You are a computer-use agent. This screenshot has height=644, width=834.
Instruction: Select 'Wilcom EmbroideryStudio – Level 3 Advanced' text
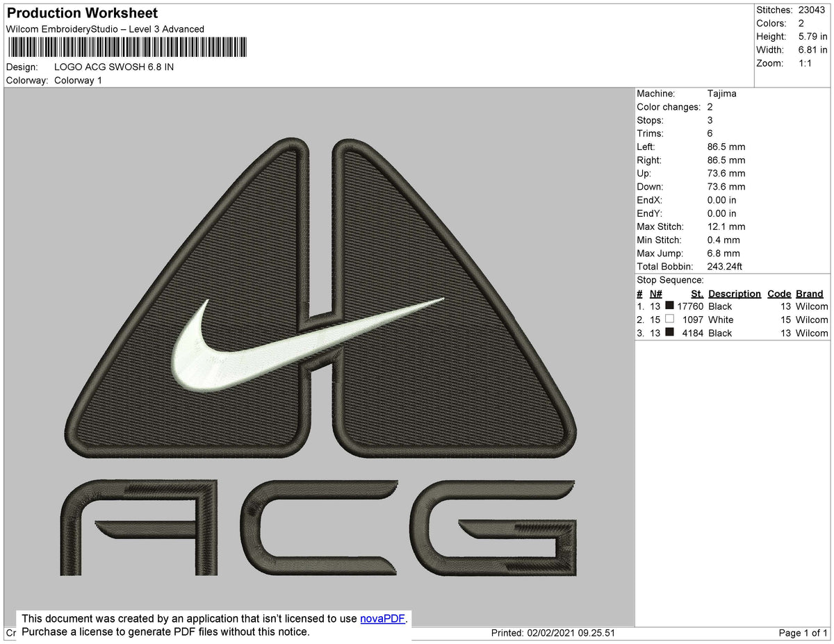click(105, 29)
